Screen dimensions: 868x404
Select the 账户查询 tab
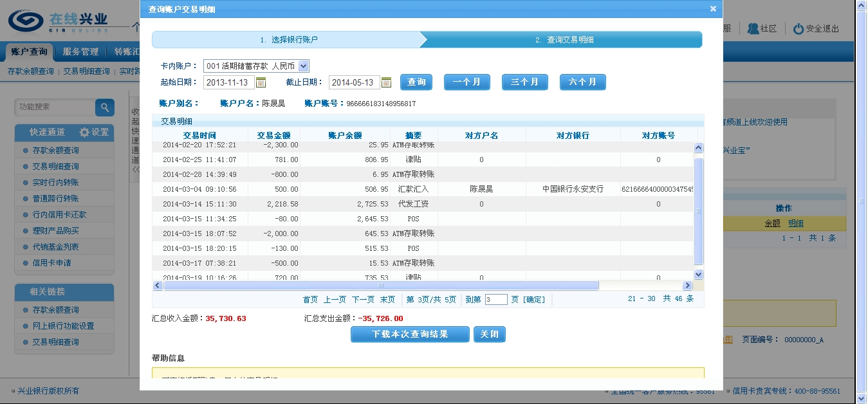[29, 51]
